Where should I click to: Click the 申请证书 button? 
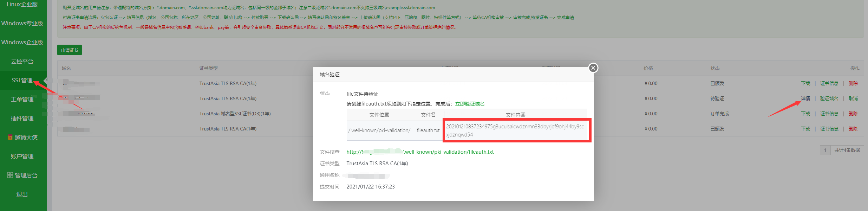[x=70, y=50]
